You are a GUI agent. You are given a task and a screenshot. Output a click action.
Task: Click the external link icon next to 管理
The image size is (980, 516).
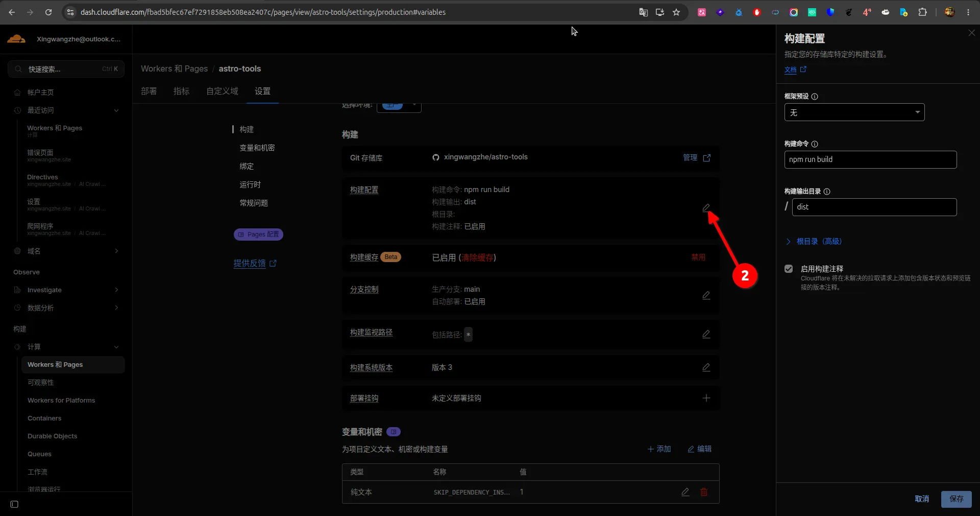click(x=707, y=158)
